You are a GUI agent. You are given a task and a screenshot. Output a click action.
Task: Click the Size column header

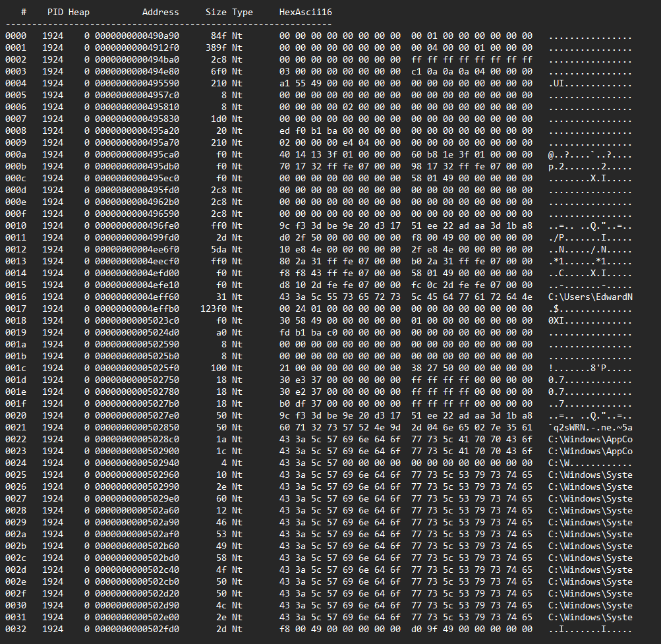[x=216, y=12]
